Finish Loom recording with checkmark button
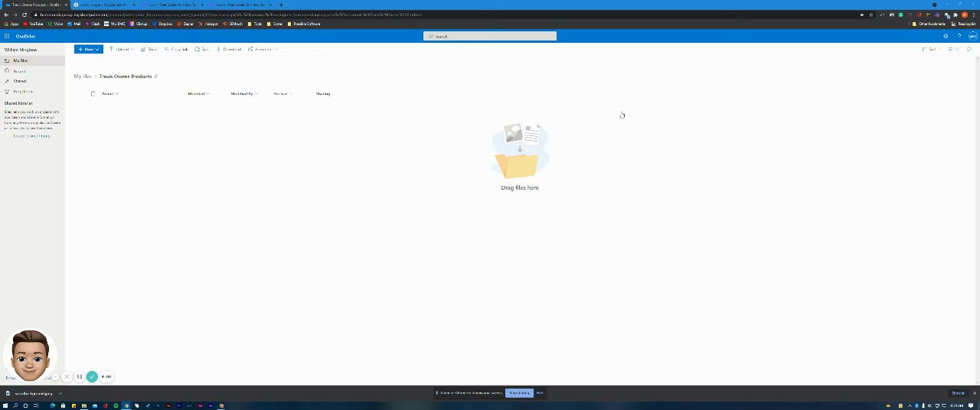 (92, 376)
